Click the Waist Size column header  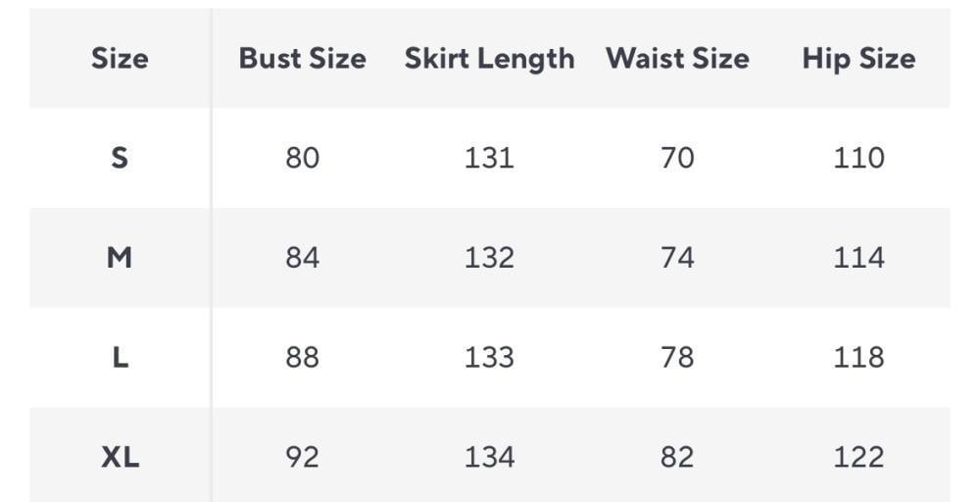(677, 59)
